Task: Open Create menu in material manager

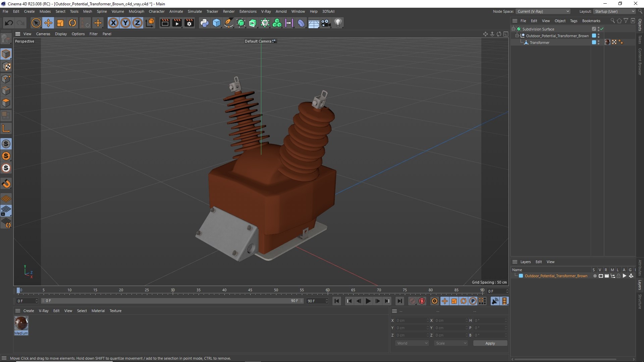Action: (x=29, y=311)
